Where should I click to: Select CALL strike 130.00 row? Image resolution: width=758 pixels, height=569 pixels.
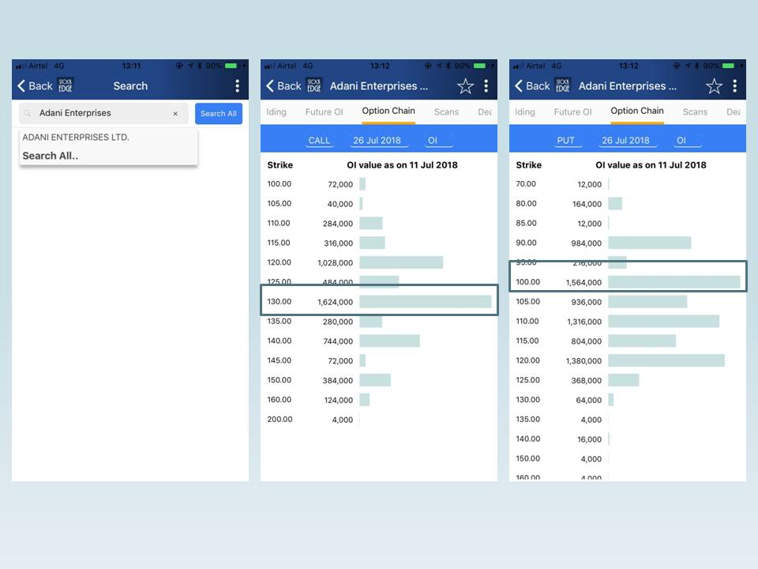pos(379,301)
